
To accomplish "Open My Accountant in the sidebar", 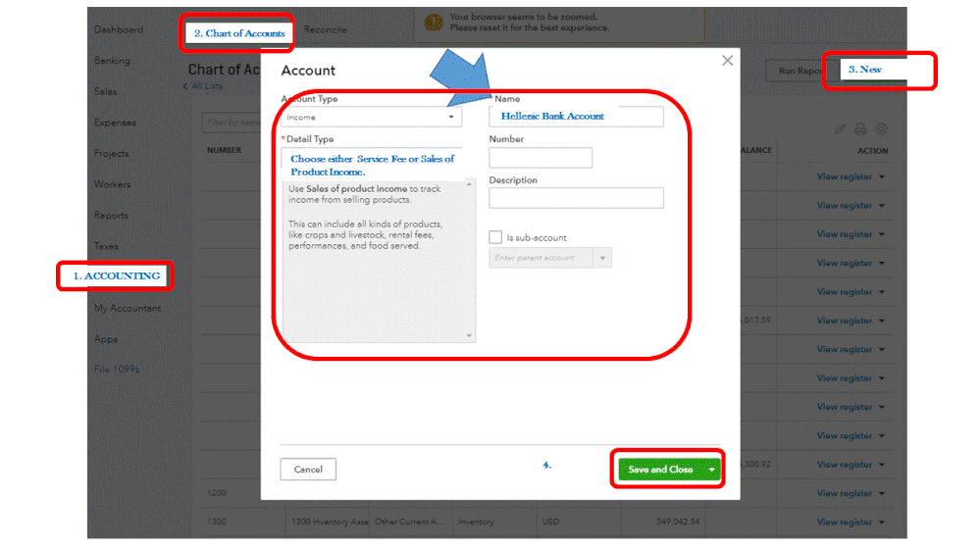I will (x=128, y=308).
